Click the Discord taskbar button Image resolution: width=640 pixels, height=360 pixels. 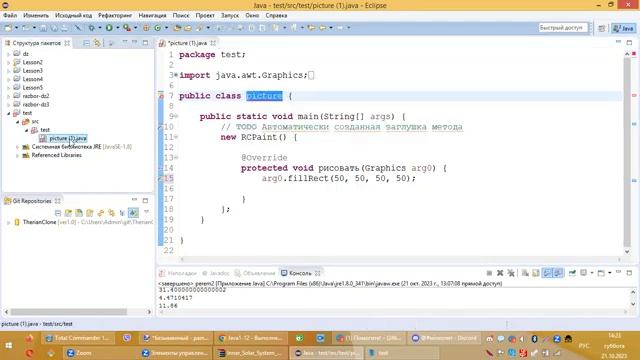444,338
